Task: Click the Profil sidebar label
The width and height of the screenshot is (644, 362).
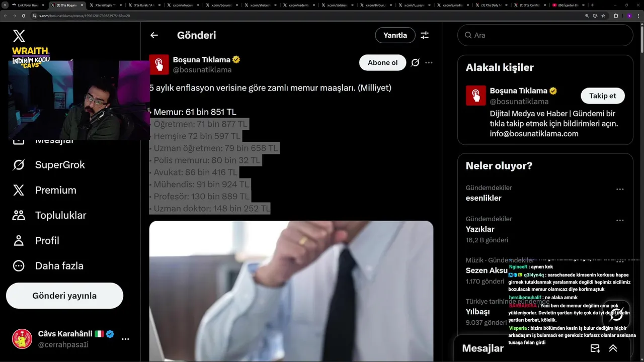Action: (x=47, y=240)
